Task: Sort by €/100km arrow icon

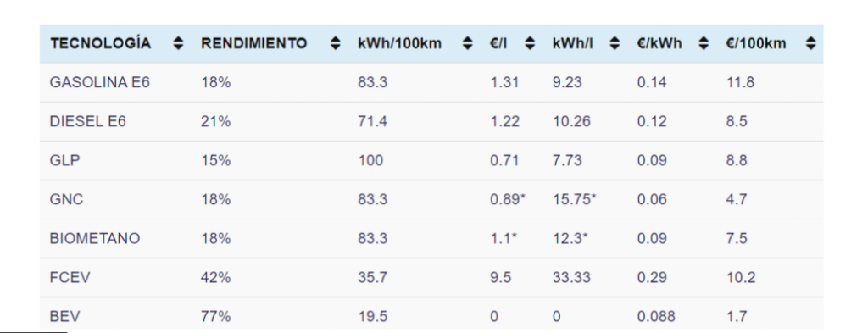Action: [x=810, y=44]
